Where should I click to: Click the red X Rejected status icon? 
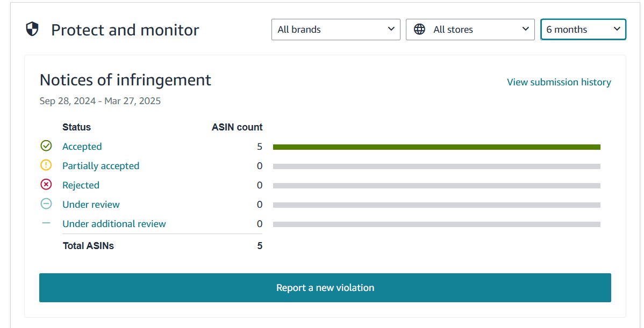46,184
